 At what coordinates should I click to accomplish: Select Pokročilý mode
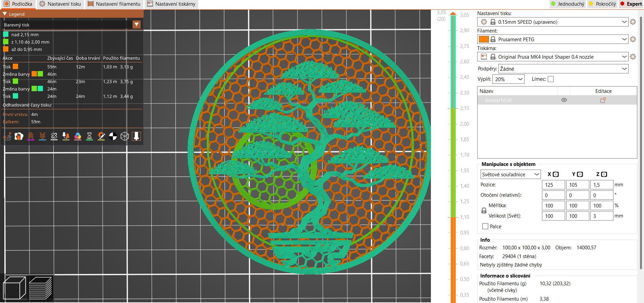tap(603, 4)
